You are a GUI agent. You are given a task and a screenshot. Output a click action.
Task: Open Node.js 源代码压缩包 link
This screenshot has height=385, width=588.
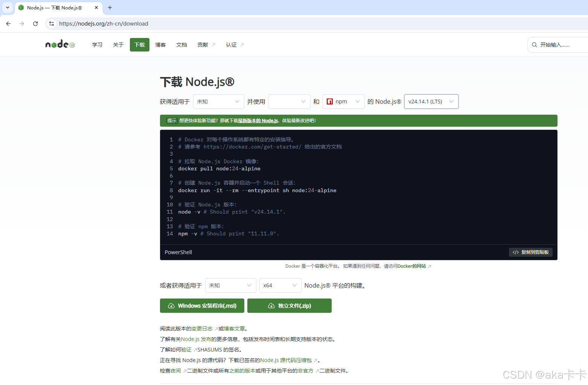click(x=286, y=360)
